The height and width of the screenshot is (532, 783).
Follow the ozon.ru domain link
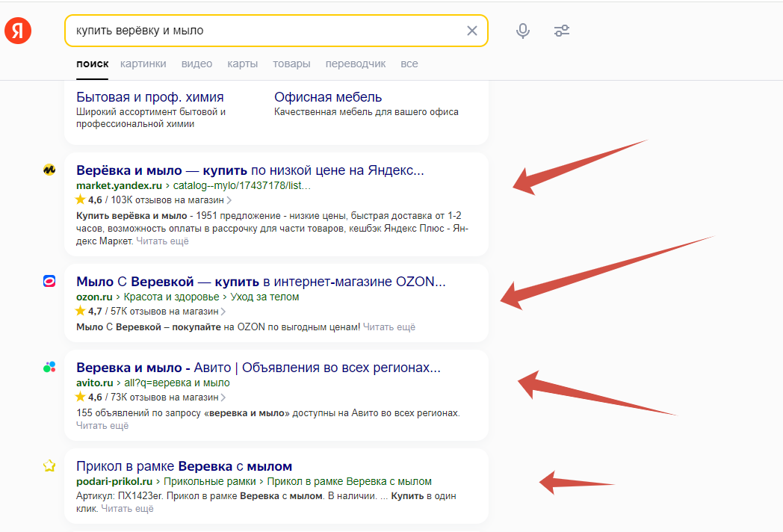(94, 297)
